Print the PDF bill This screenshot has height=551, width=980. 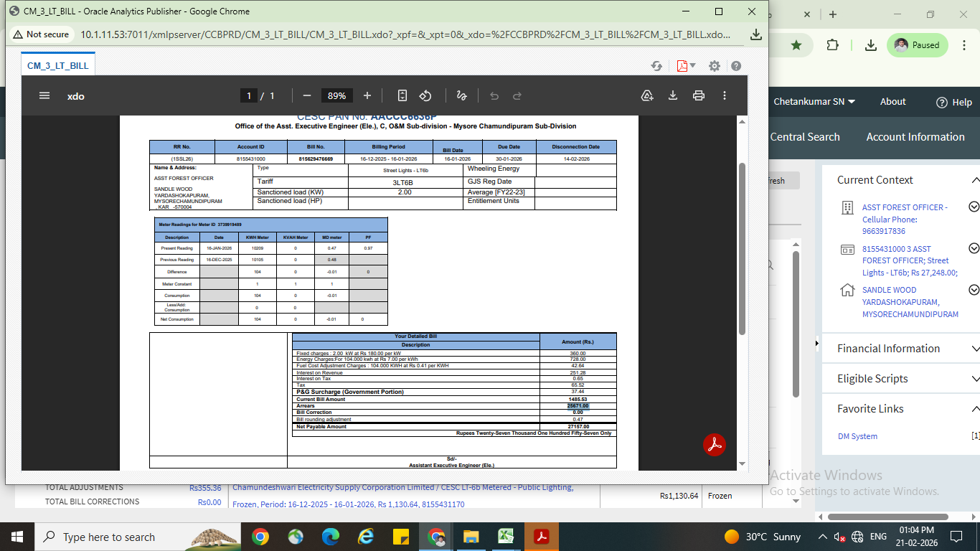click(699, 95)
